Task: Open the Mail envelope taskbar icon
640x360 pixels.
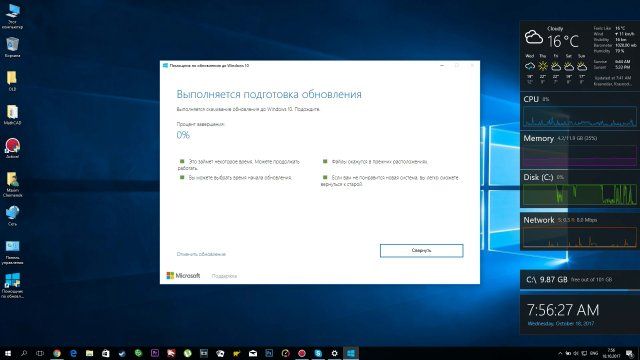Action: pyautogui.click(x=253, y=353)
